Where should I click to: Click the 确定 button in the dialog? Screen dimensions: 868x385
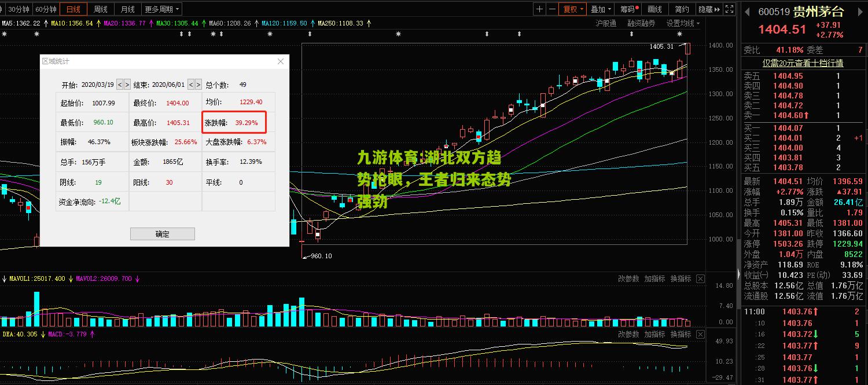163,234
